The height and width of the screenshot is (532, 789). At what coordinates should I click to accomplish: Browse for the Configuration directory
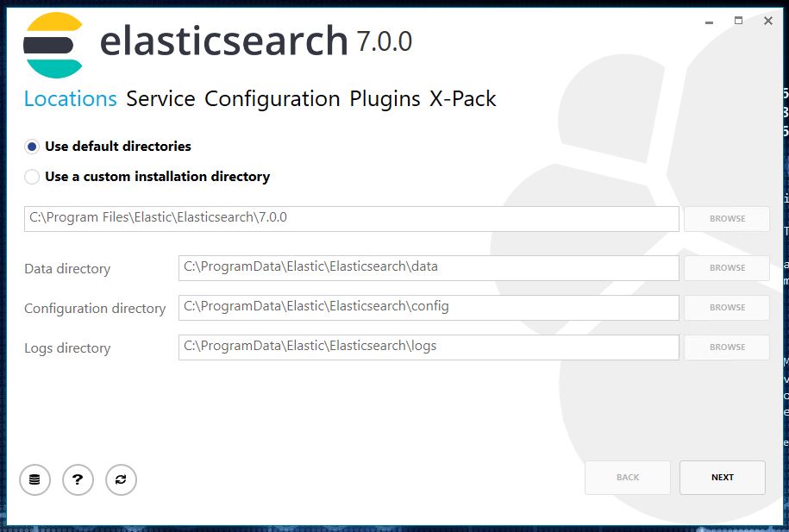[727, 308]
